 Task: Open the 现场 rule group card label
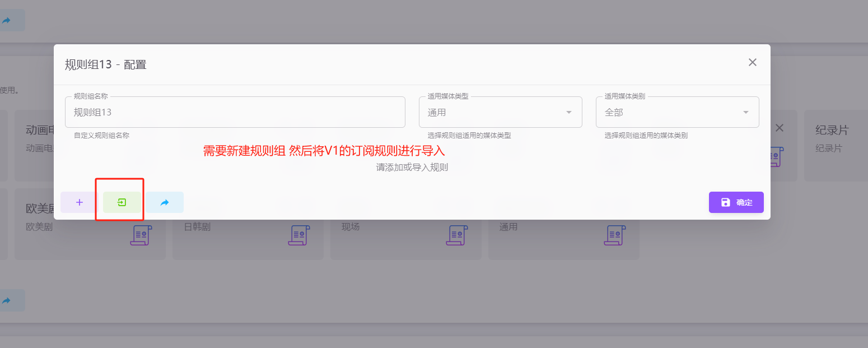point(351,227)
